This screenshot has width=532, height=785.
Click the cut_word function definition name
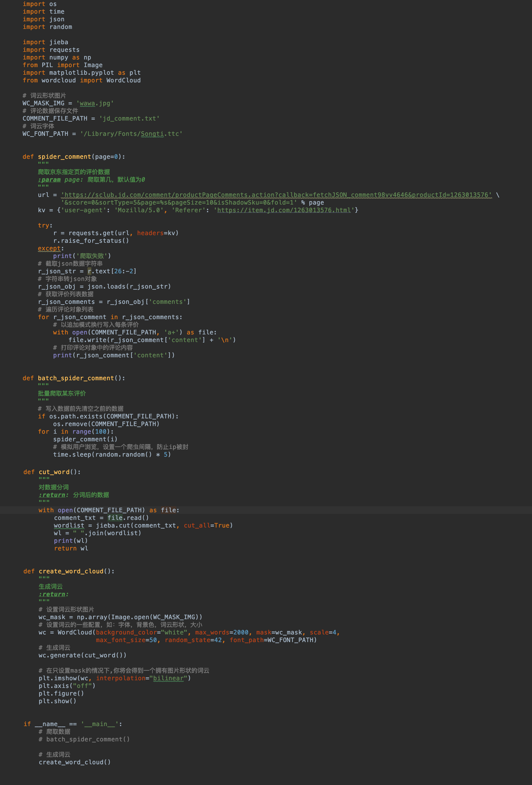[x=54, y=472]
